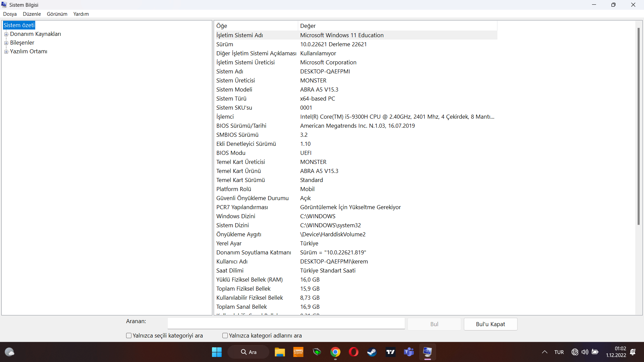Open the Windows Start menu
644x362 pixels.
click(x=217, y=352)
